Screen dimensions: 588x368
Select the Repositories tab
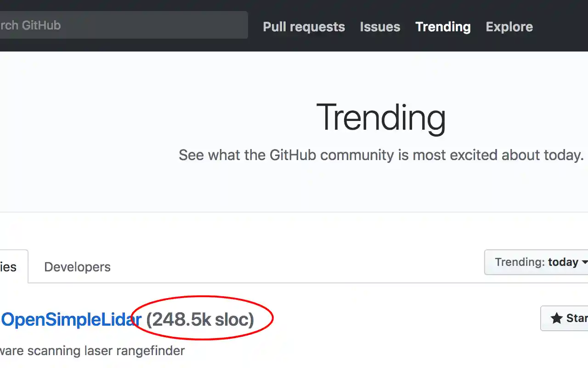[9, 267]
